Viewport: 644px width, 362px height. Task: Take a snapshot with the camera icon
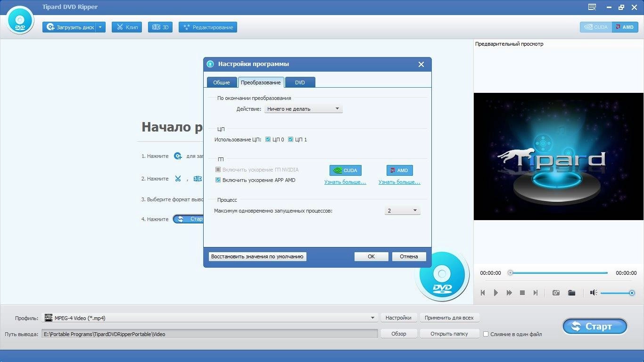[556, 293]
